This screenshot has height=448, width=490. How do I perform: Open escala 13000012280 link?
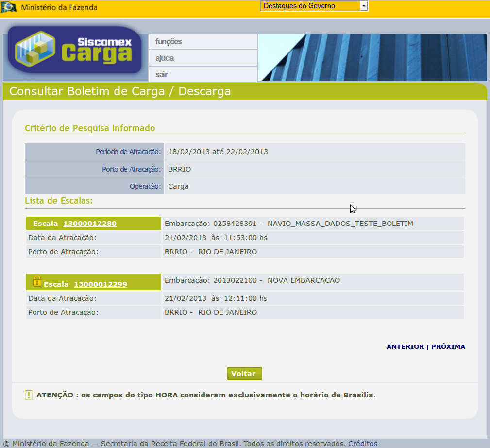tap(89, 224)
